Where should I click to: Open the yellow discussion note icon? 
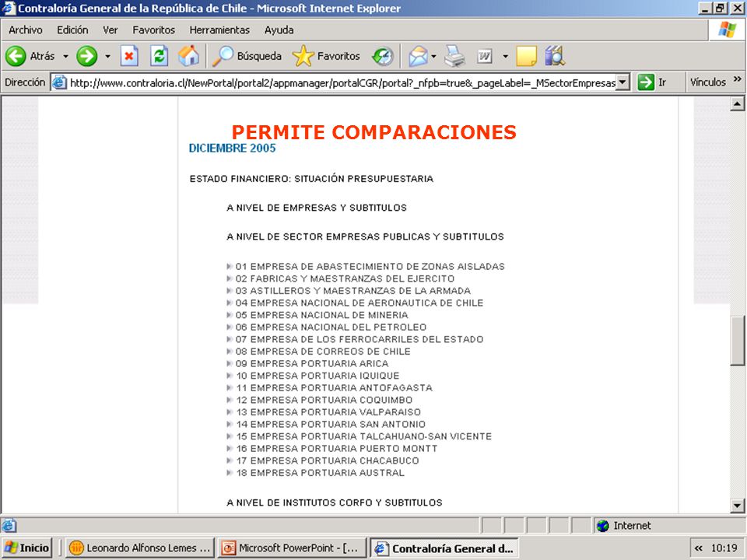tap(527, 56)
